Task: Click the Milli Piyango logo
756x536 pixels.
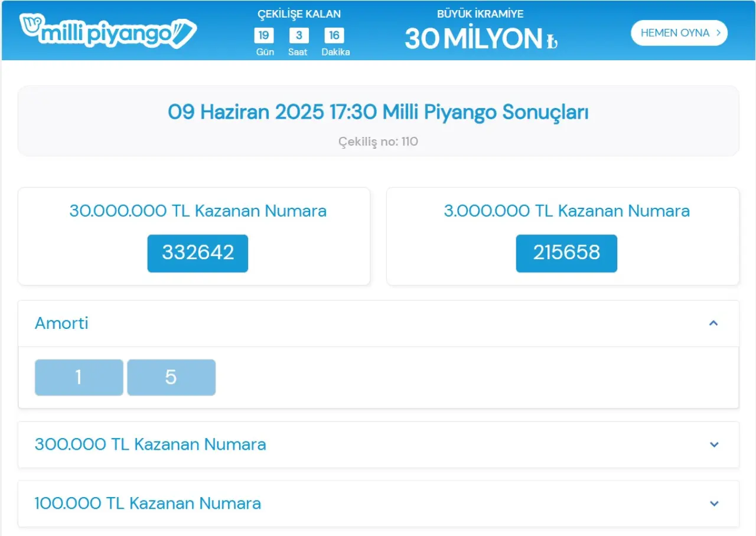Action: pos(108,31)
